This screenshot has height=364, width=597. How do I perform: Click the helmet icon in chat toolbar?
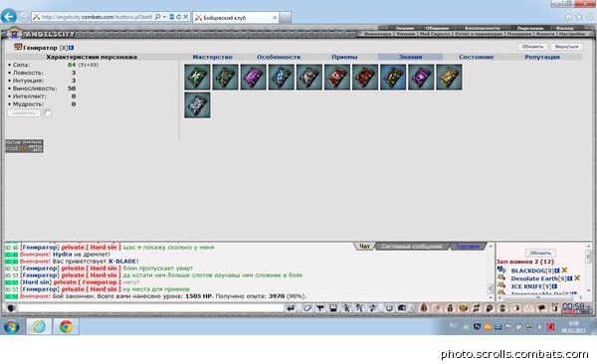(402, 307)
